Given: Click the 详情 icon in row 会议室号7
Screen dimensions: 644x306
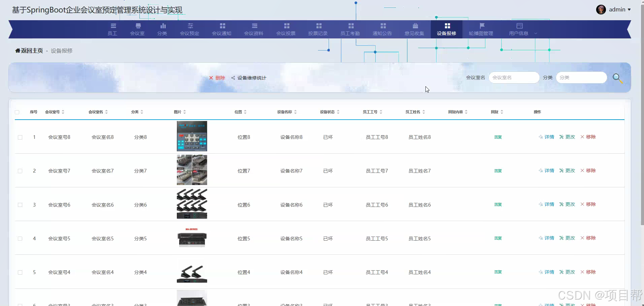Looking at the screenshot, I should 541,171.
